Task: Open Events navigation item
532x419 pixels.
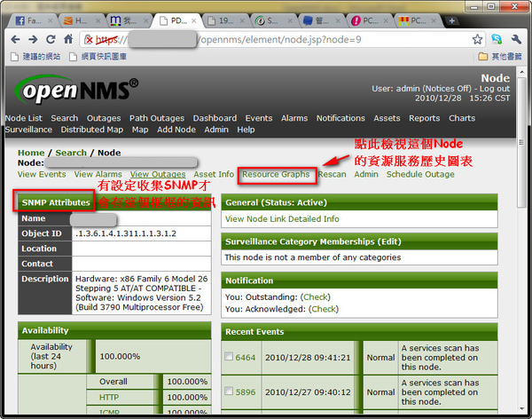Action: [x=259, y=118]
